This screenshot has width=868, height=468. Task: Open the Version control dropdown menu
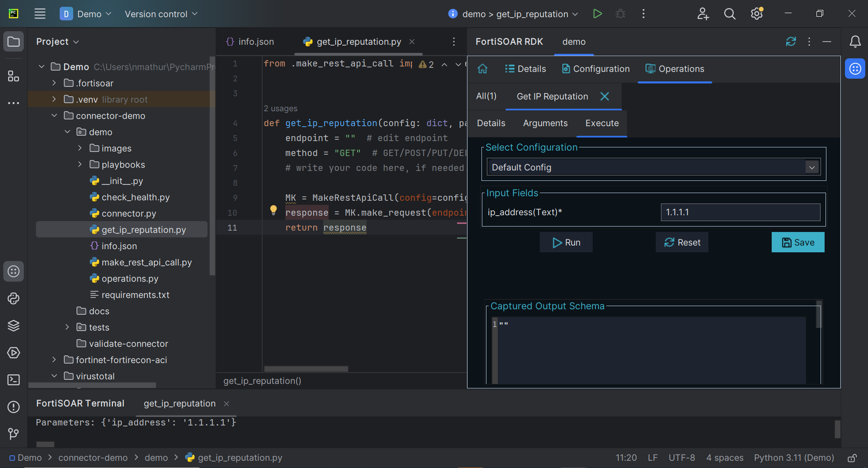click(161, 14)
